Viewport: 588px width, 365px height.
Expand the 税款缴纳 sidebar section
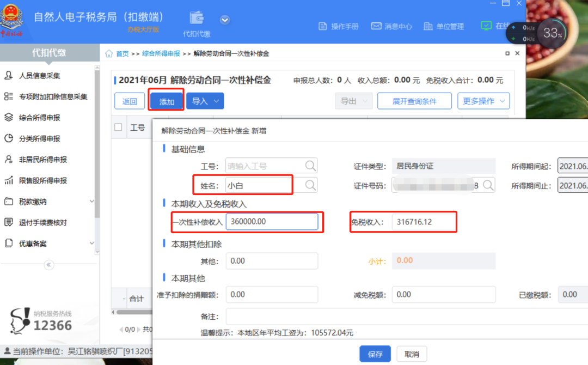coord(33,201)
